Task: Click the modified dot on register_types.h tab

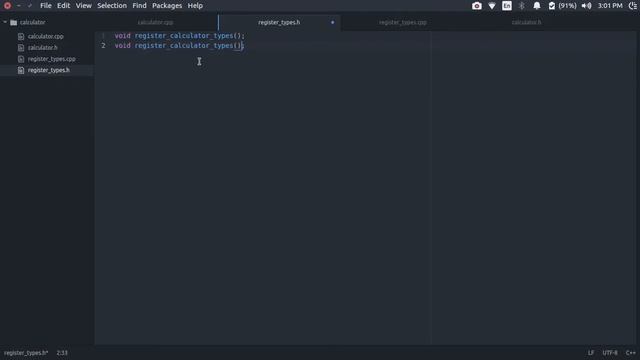Action: tap(333, 22)
